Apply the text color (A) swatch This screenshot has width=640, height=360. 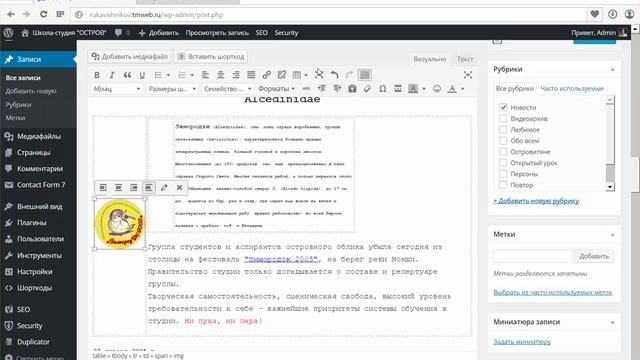[x=452, y=89]
